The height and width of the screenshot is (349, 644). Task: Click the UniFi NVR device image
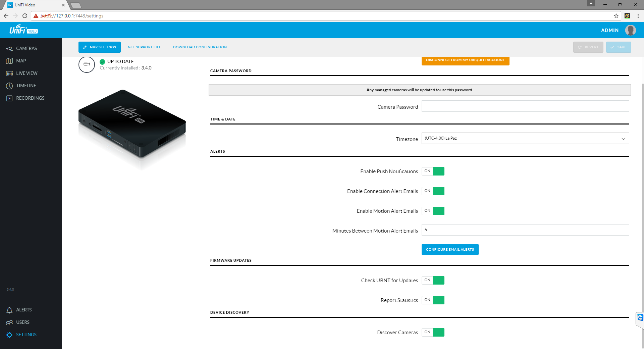pos(132,123)
